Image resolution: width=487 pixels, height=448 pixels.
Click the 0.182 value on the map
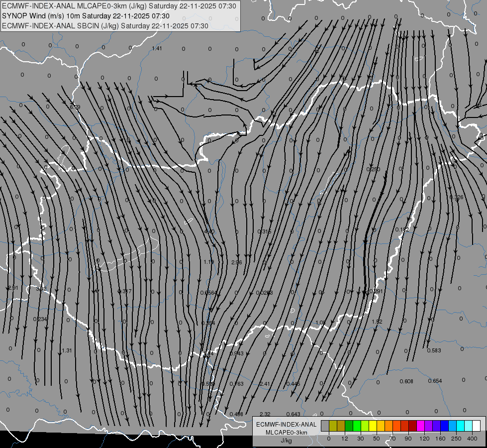point(402,229)
